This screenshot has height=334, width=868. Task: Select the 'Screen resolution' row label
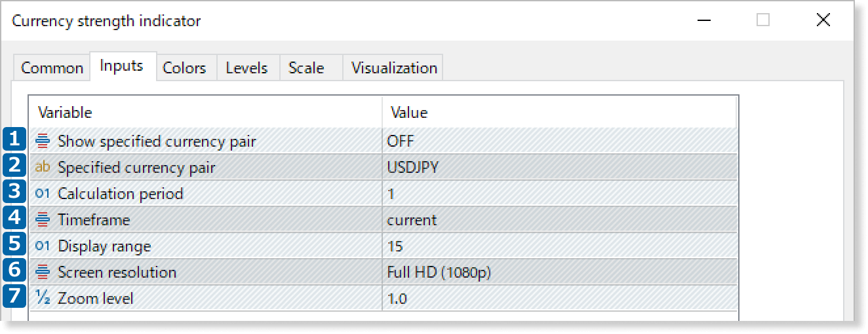click(x=117, y=272)
